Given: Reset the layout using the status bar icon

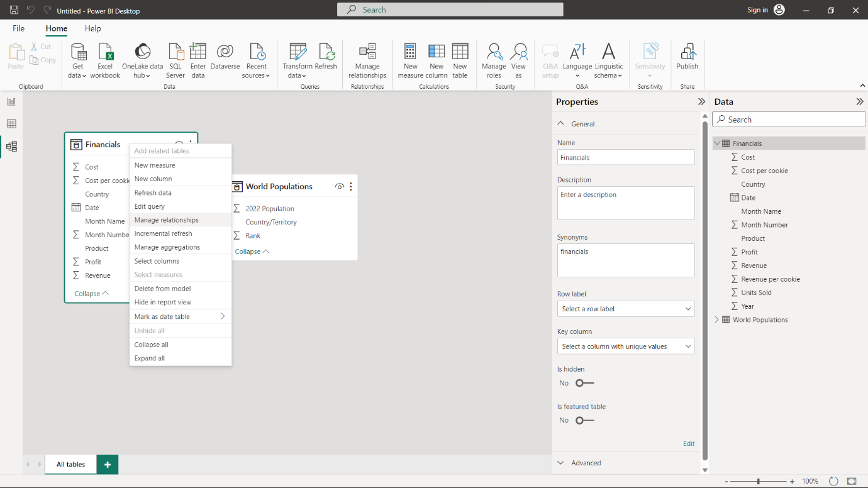Looking at the screenshot, I should (833, 481).
